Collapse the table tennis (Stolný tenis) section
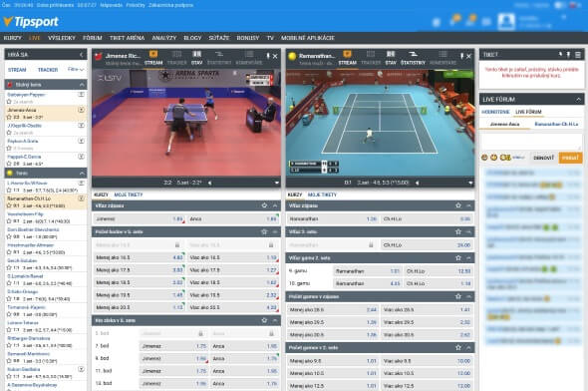This screenshot has height=391, width=588. 82,85
